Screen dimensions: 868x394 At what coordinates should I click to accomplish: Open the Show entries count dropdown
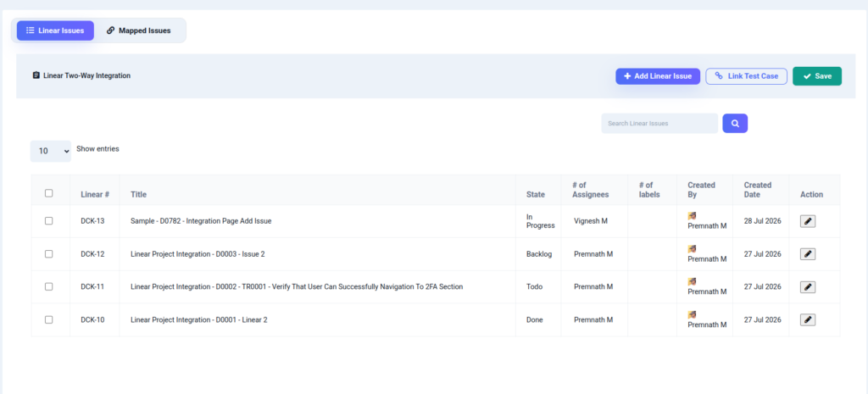(x=50, y=151)
